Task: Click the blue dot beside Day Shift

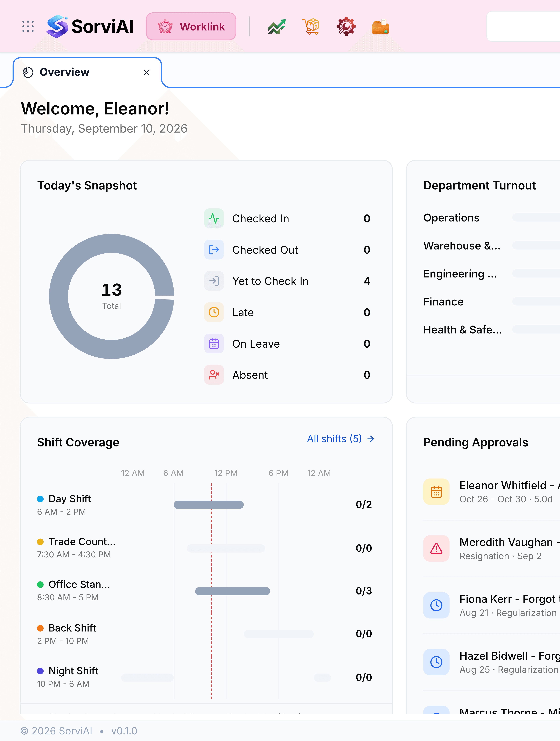Action: point(40,499)
